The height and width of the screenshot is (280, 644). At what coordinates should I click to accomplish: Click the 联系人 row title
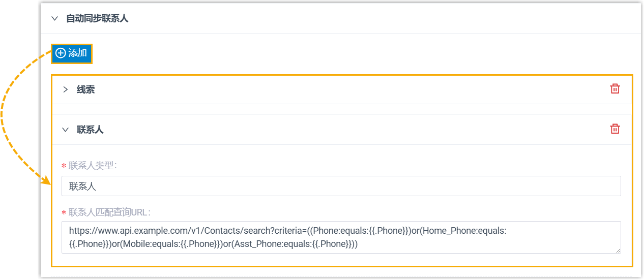point(90,130)
